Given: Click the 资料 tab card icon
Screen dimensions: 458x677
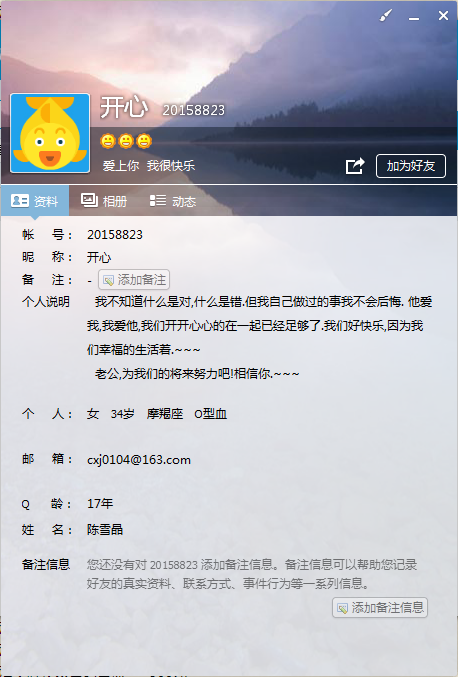Looking at the screenshot, I should (x=20, y=201).
